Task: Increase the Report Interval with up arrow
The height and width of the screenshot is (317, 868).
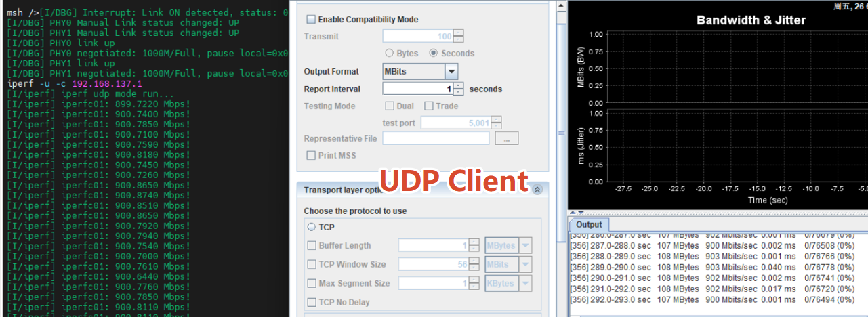Action: (x=459, y=85)
